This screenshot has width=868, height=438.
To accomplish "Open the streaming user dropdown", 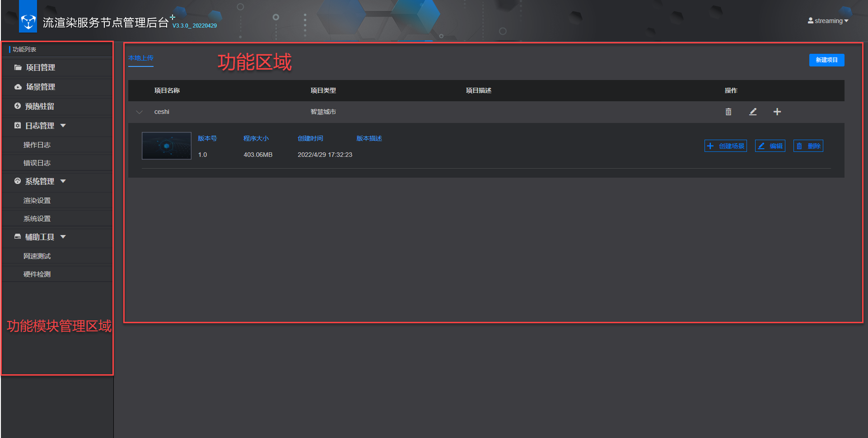I will (x=828, y=21).
